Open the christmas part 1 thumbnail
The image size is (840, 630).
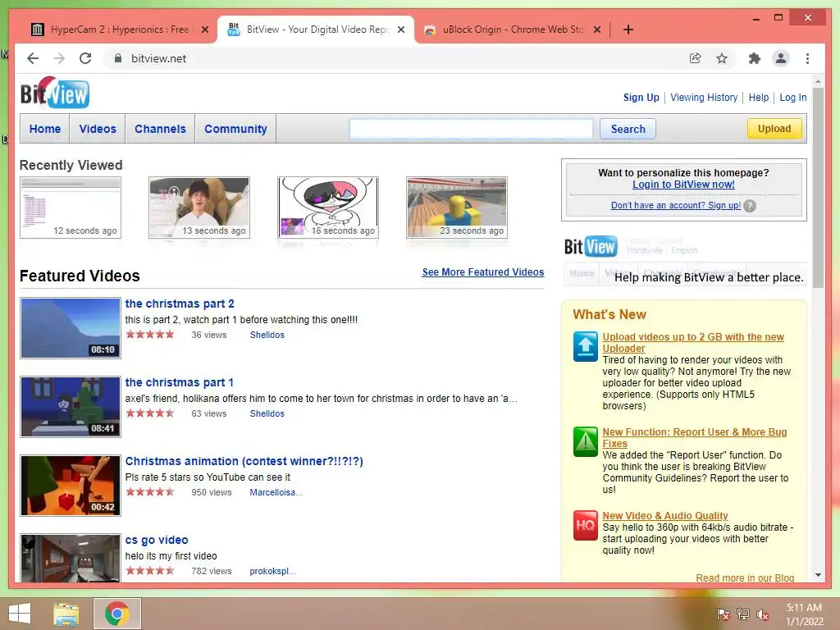[71, 407]
